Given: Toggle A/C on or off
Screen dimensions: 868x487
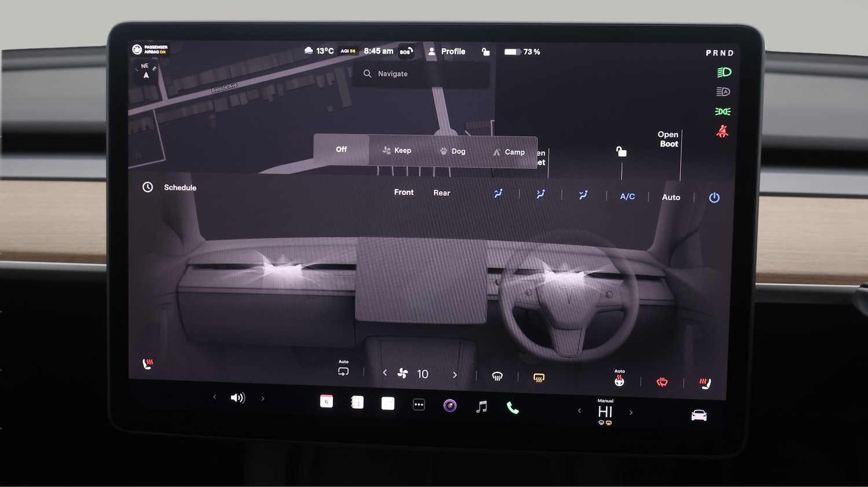Looking at the screenshot, I should coord(627,196).
